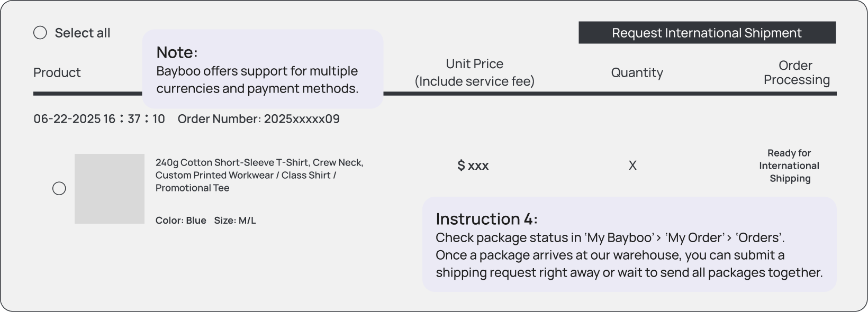Click the $ xxx unit price value
Screen dimensions: 868x312
(x=473, y=166)
